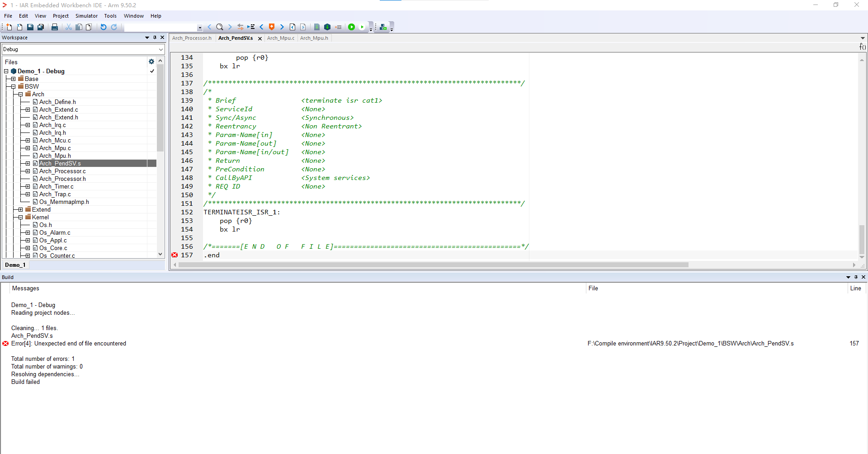Collapse the Kernel folder
The image size is (868, 454).
[x=20, y=217]
